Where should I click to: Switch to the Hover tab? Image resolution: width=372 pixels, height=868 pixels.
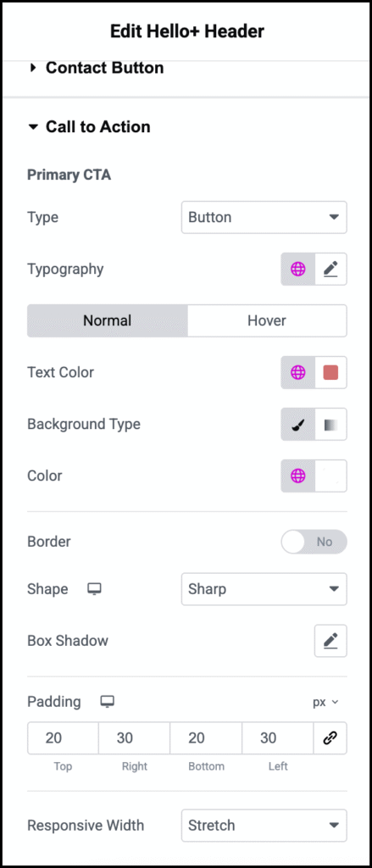click(267, 320)
